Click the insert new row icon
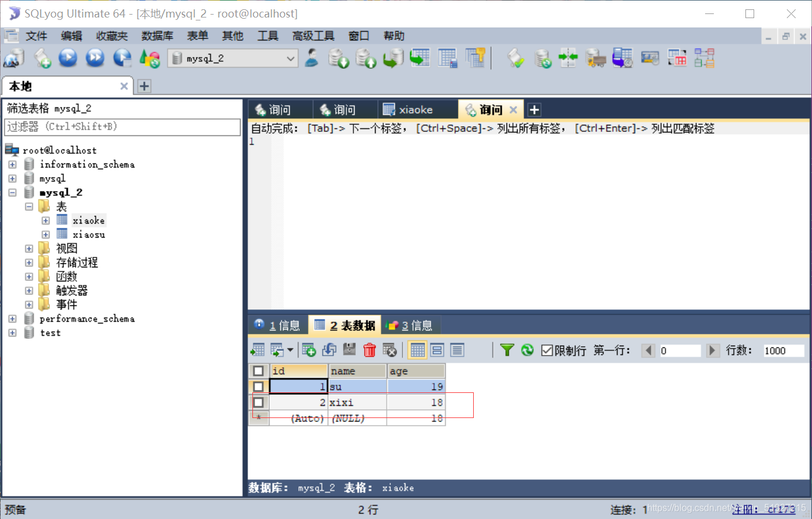Image resolution: width=812 pixels, height=519 pixels. tap(309, 350)
